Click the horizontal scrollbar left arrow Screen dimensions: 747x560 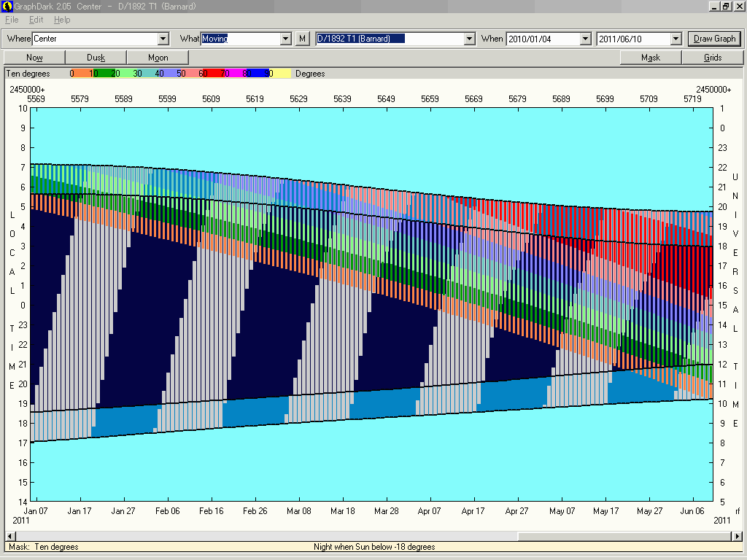click(9, 536)
